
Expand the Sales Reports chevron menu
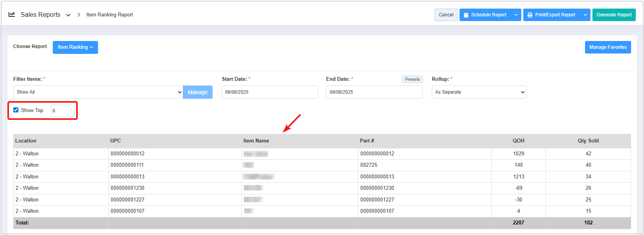click(68, 15)
